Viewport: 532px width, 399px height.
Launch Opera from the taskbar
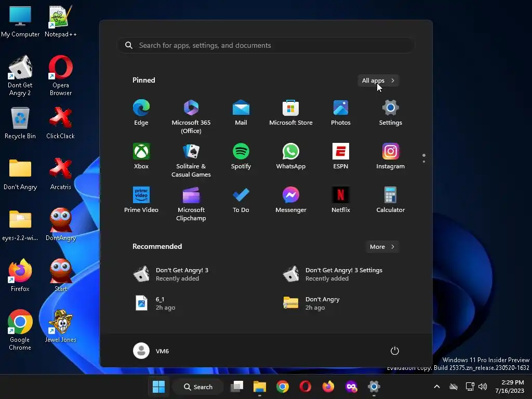pos(305,387)
